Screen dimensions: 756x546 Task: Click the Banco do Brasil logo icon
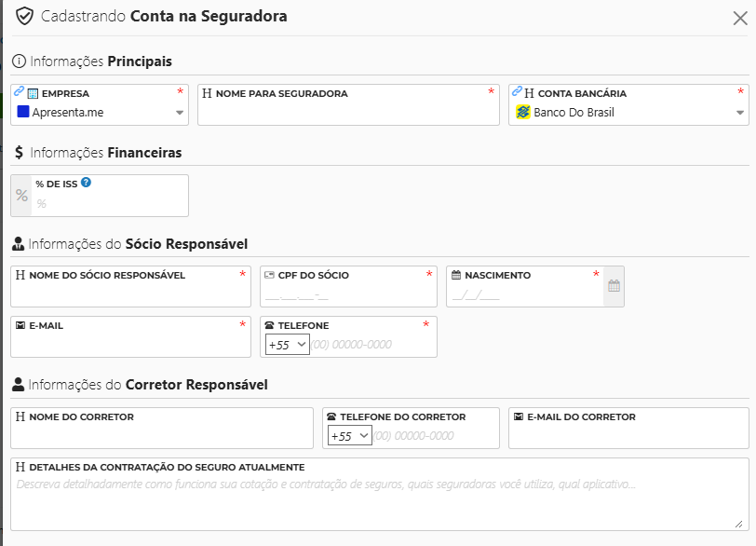[x=523, y=113]
